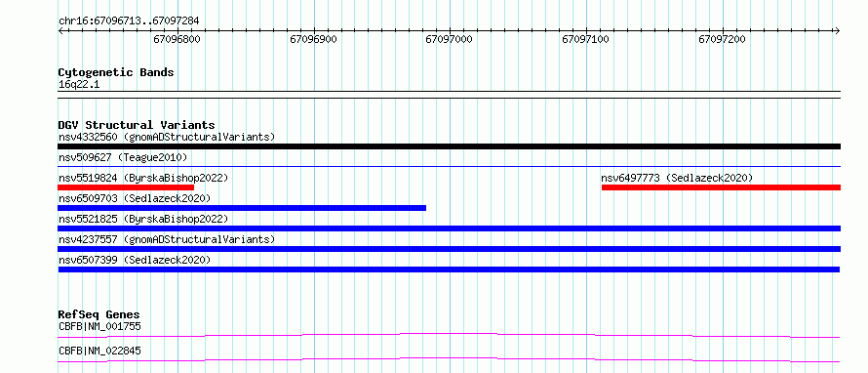
Task: Select the RefSeq Genes track title
Action: (99, 314)
